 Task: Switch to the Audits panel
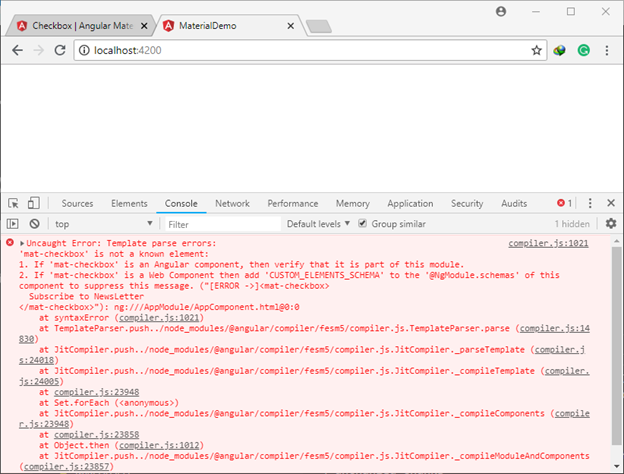pyautogui.click(x=514, y=203)
